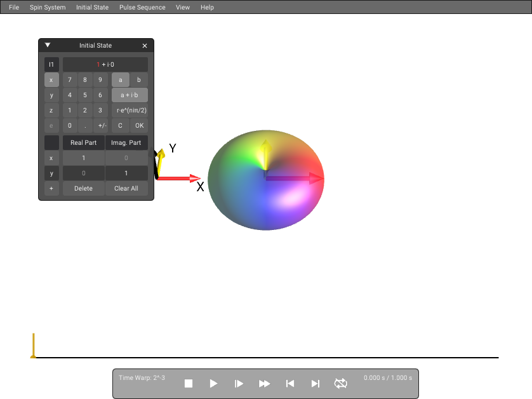Click the real part cell of row x
Viewport: 532px width, 399px height.
pos(83,158)
